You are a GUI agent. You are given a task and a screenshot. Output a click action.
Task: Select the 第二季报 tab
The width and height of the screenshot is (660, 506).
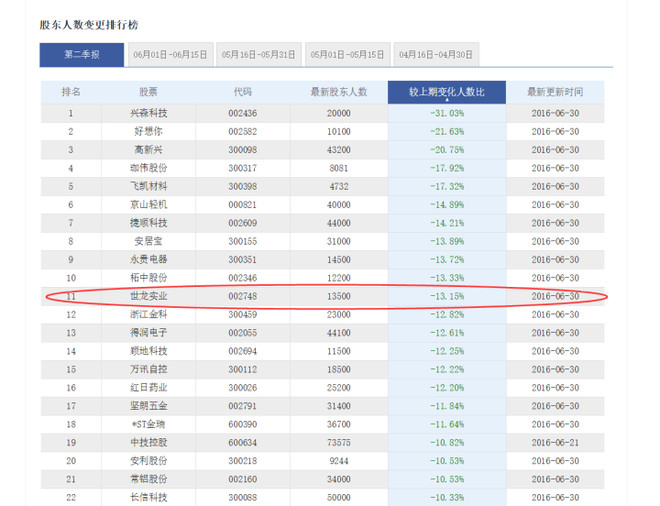[x=81, y=54]
